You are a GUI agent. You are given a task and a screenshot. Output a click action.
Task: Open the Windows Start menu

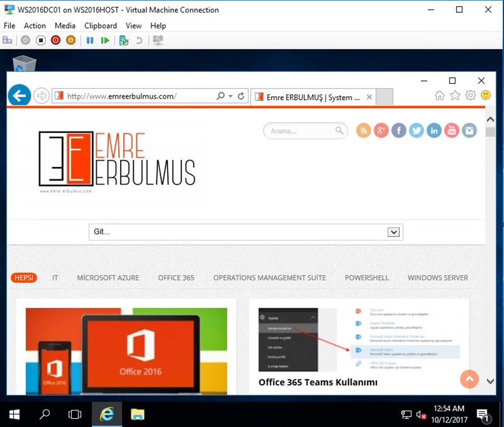(14, 414)
